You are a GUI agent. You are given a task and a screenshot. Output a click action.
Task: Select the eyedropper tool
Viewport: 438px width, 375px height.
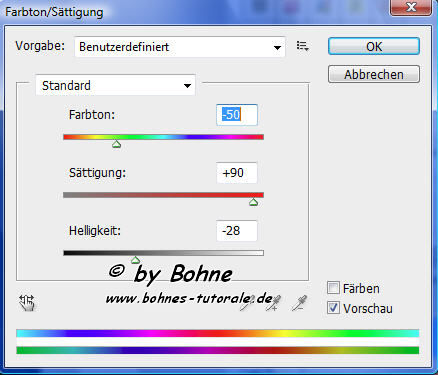pyautogui.click(x=247, y=303)
